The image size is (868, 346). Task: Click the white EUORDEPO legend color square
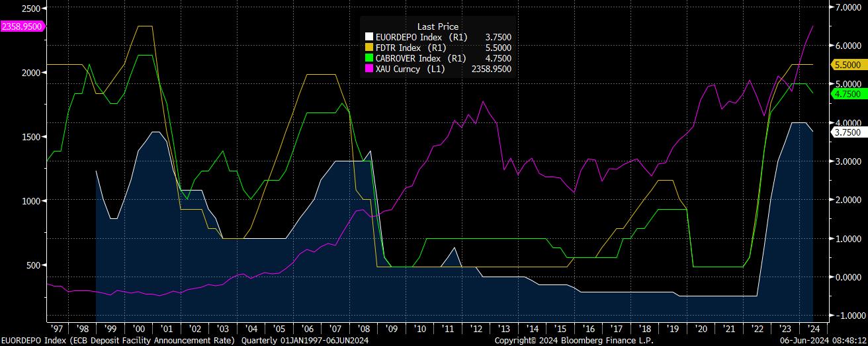pyautogui.click(x=369, y=38)
